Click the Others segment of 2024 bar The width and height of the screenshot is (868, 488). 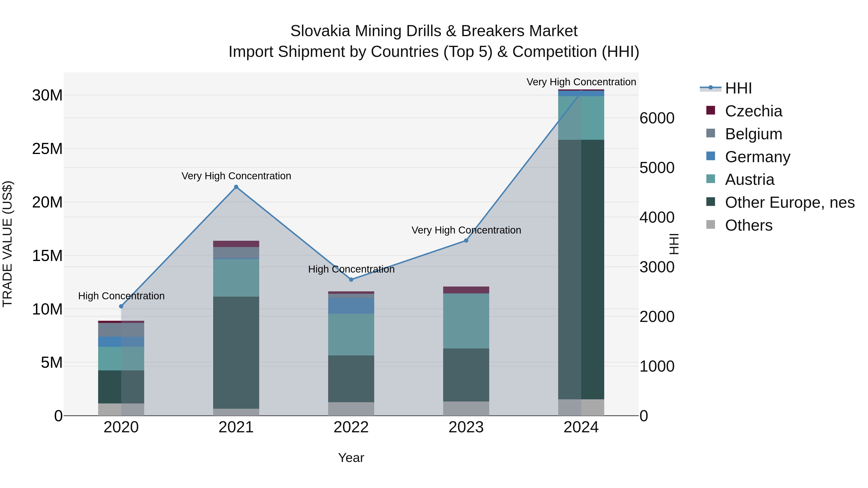581,408
